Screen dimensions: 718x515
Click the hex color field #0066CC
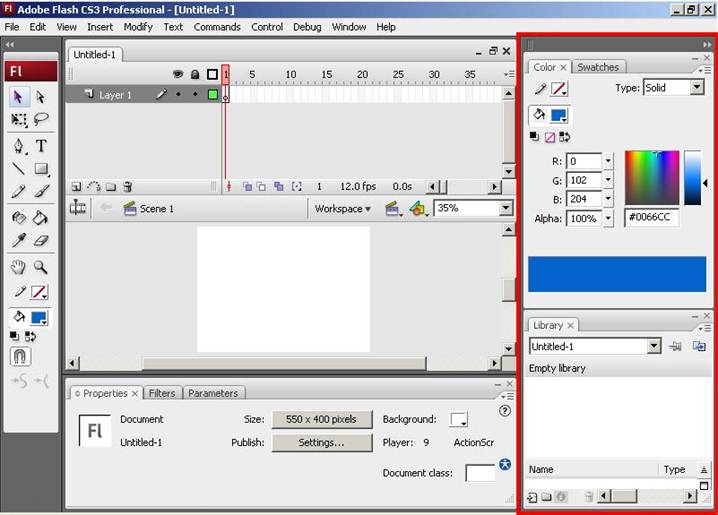click(651, 217)
